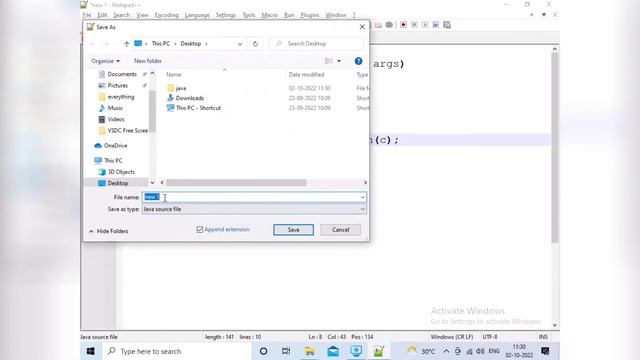This screenshot has height=360, width=640.
Task: Toggle Append extension checkbox
Action: [200, 229]
